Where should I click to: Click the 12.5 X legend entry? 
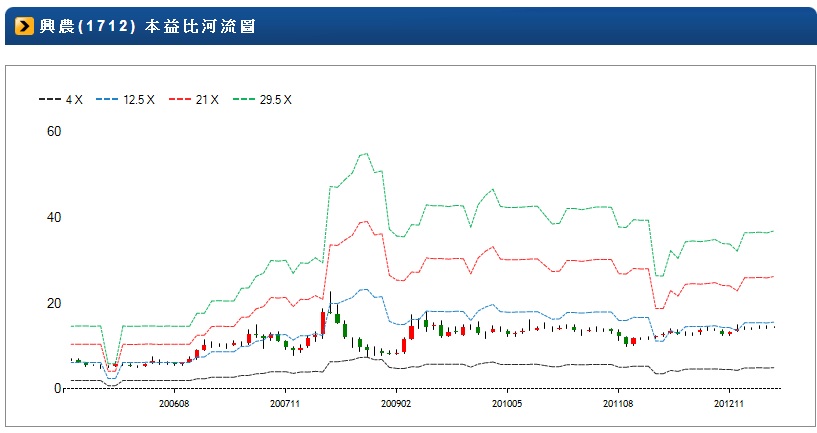(125, 100)
